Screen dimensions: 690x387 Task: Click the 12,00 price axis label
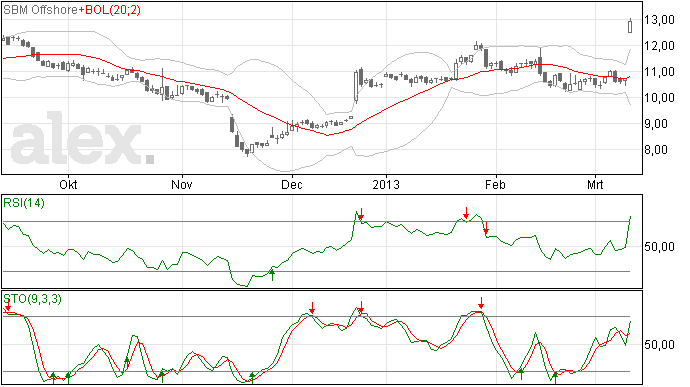click(x=659, y=46)
